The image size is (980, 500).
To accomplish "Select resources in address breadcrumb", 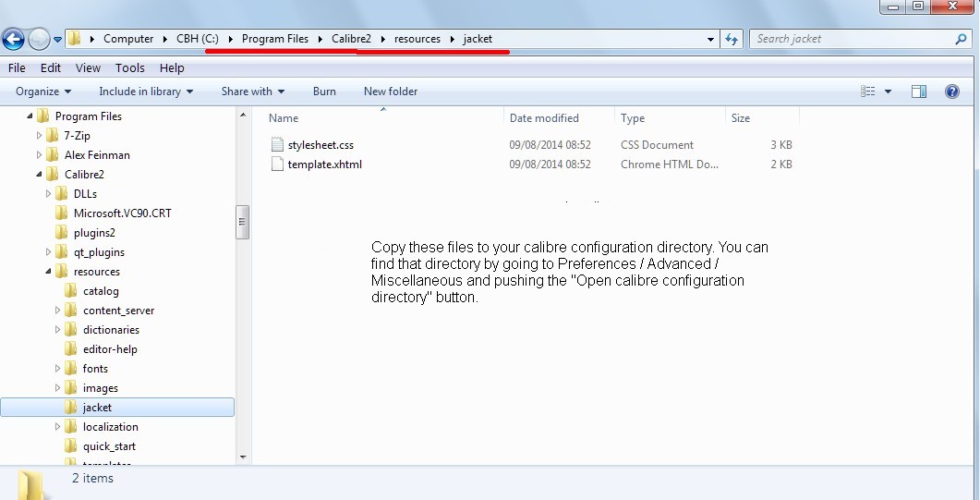I will tap(417, 39).
